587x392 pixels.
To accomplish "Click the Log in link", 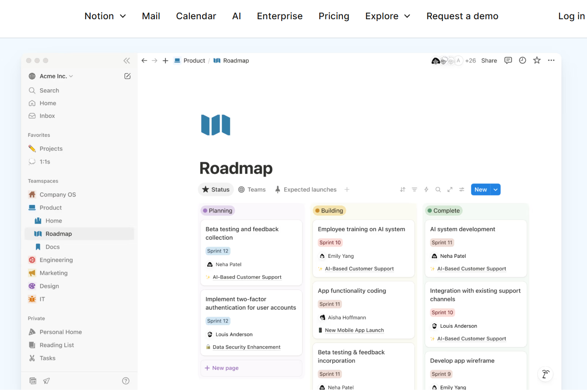I will coord(571,16).
